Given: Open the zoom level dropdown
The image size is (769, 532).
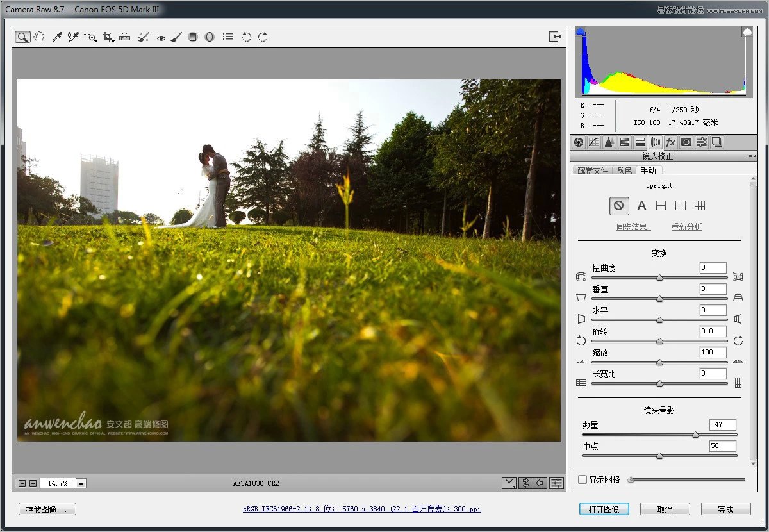Looking at the screenshot, I should click(81, 484).
